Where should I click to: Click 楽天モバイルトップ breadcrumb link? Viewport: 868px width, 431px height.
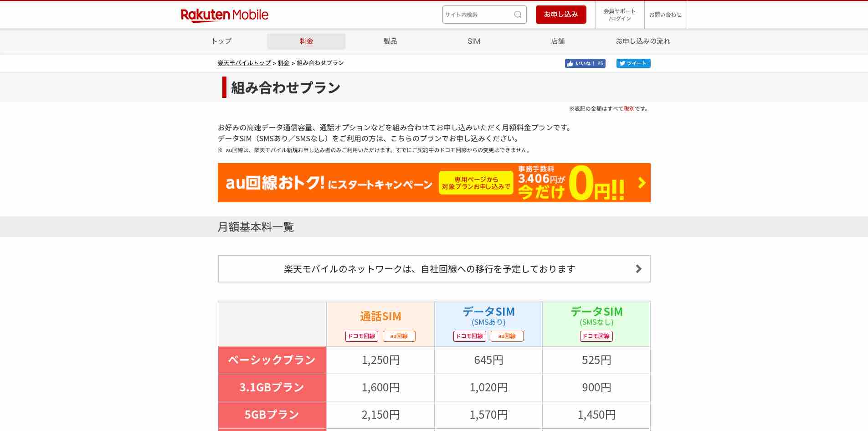click(x=244, y=63)
